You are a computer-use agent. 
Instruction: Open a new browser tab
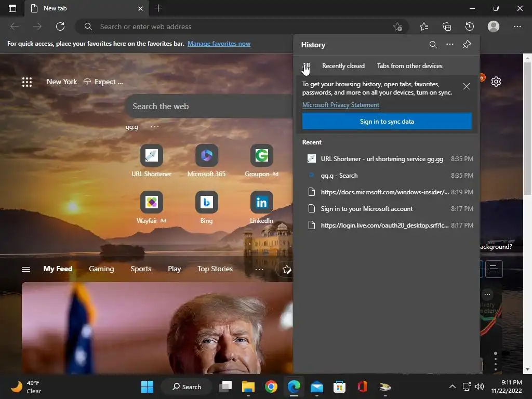pyautogui.click(x=158, y=8)
